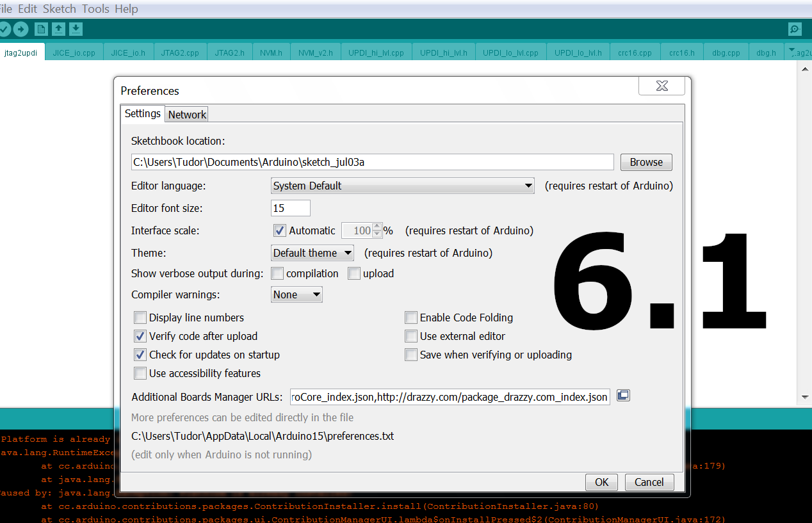Toggle Automatic interface scale checkbox
The height and width of the screenshot is (523, 812).
[x=279, y=230]
